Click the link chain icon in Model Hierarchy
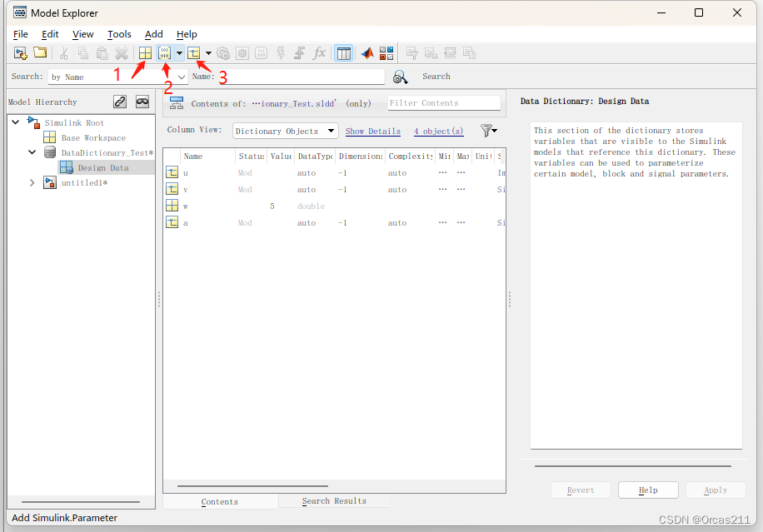 (120, 102)
